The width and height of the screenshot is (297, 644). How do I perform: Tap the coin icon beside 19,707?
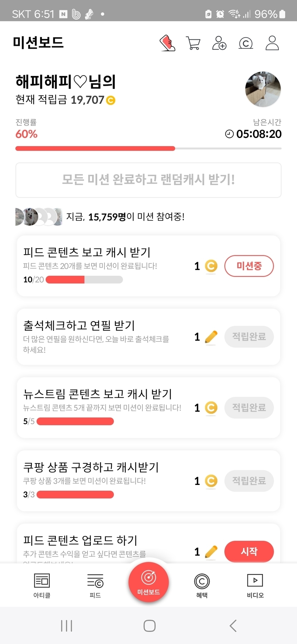[x=111, y=100]
